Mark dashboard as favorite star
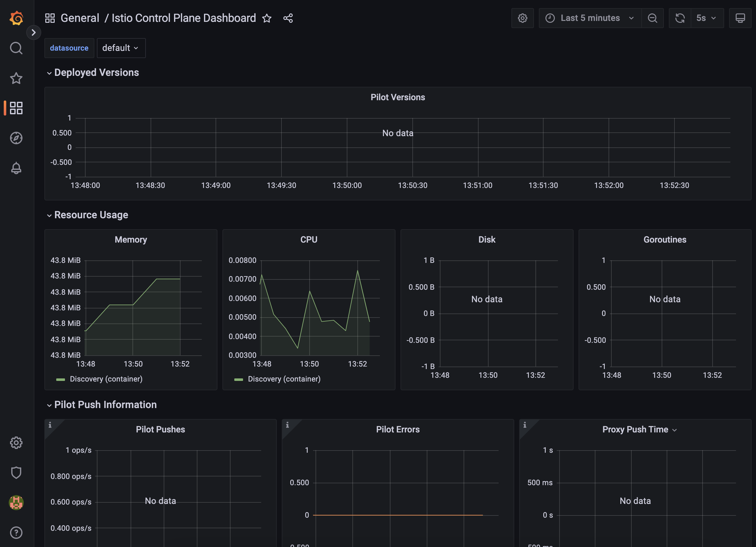This screenshot has height=547, width=756. click(x=267, y=18)
